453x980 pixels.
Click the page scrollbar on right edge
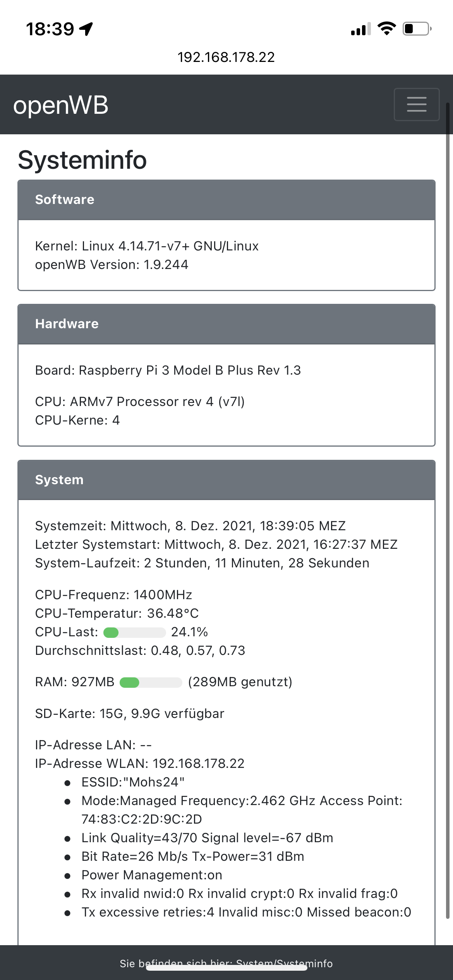tap(448, 503)
